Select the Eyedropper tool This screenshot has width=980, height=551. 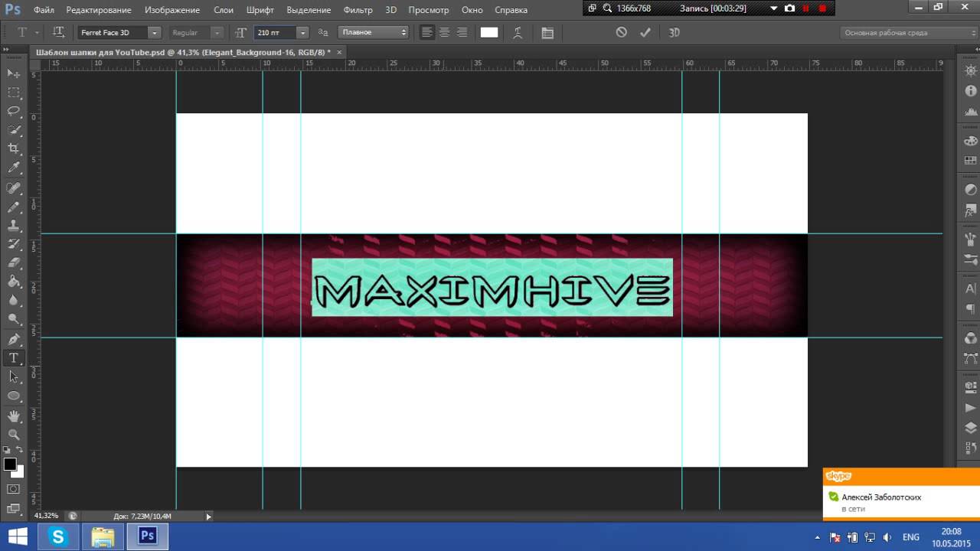[14, 168]
